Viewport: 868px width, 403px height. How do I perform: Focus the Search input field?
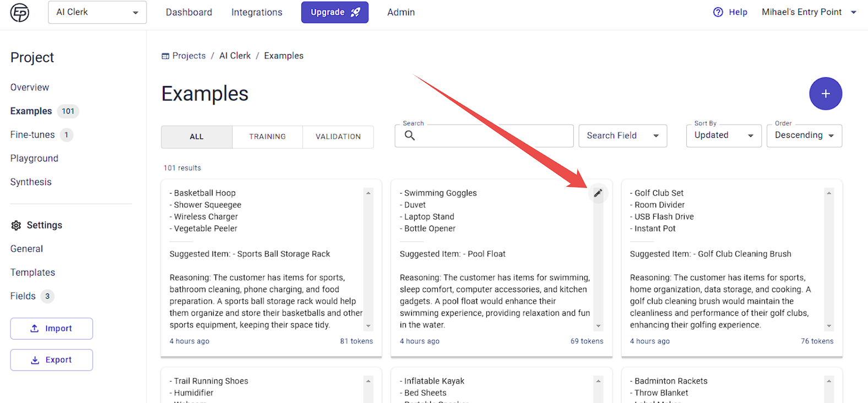(484, 136)
